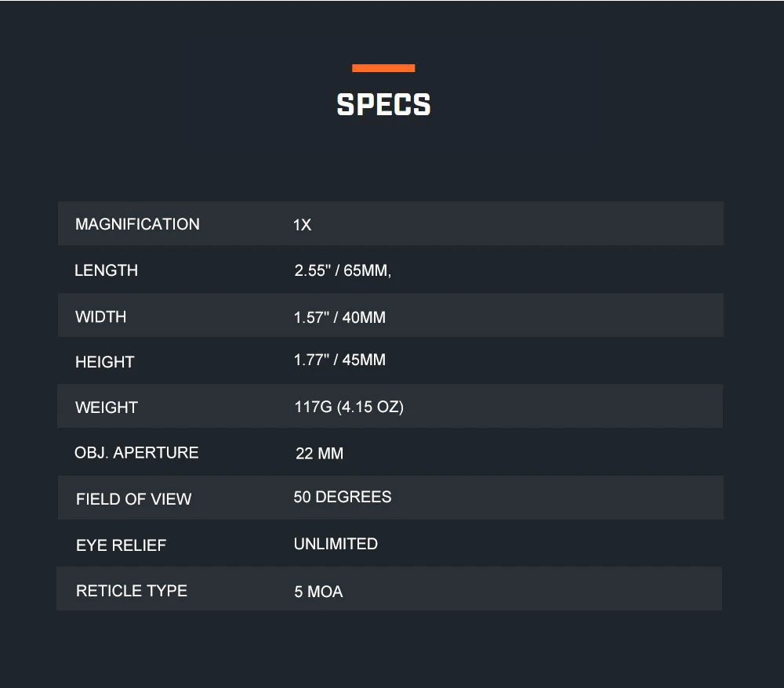
Task: Select the EYE RELIEF label
Action: tap(121, 545)
